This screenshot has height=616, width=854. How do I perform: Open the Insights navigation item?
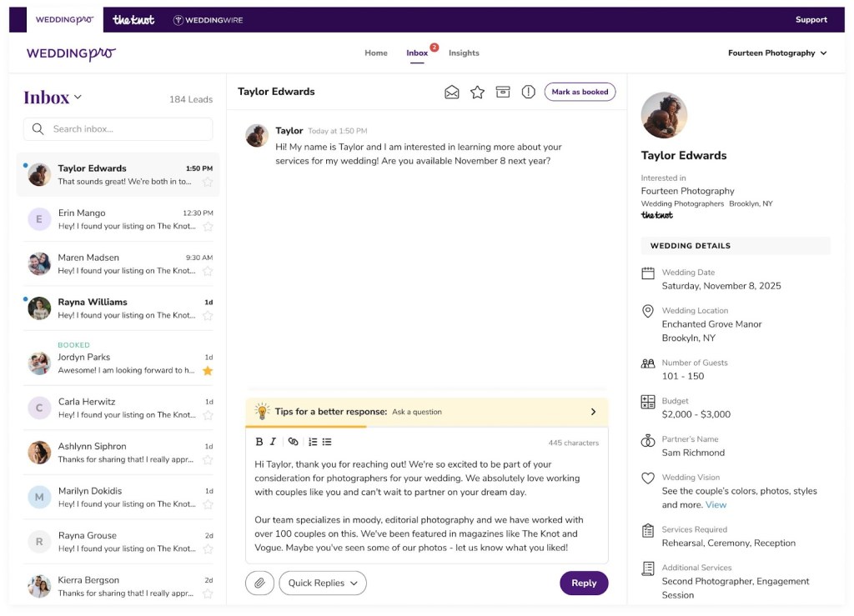[x=464, y=53]
